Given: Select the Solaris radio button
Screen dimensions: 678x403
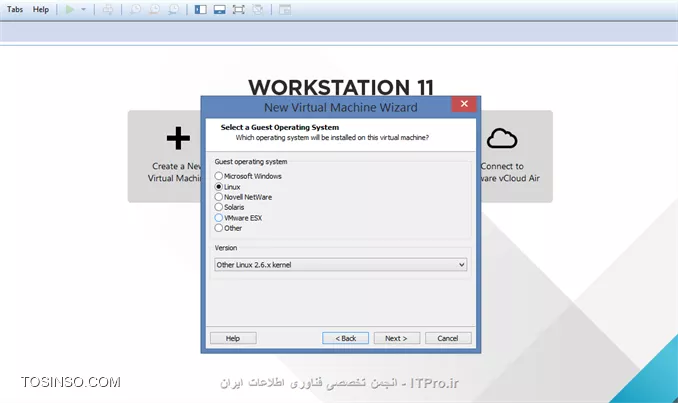Looking at the screenshot, I should [x=219, y=207].
